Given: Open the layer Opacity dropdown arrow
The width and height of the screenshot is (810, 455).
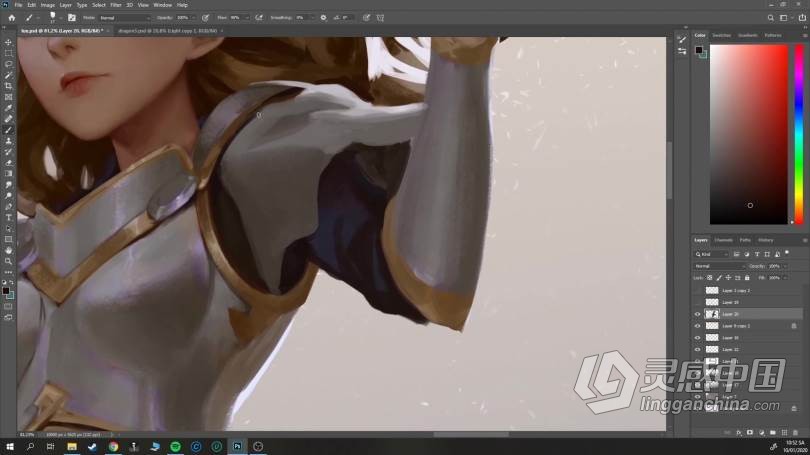Looking at the screenshot, I should 785,266.
